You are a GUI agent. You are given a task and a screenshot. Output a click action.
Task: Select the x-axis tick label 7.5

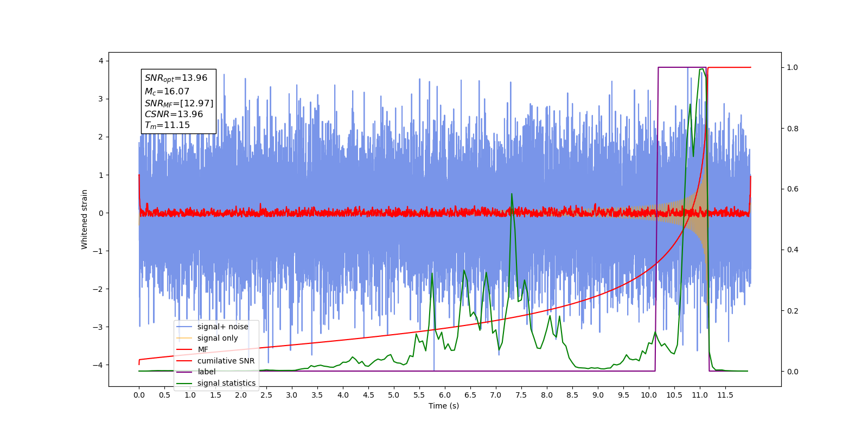[521, 395]
